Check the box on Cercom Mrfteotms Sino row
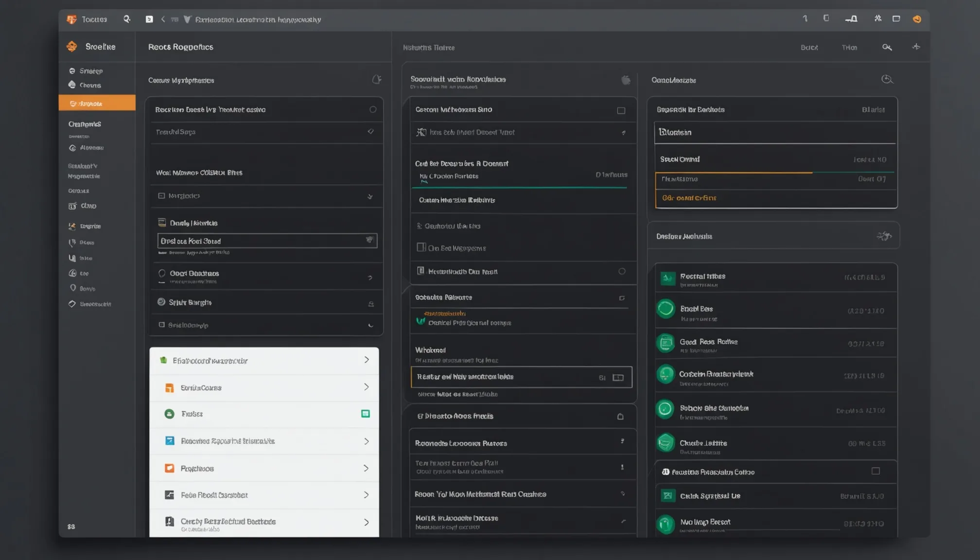 click(621, 111)
